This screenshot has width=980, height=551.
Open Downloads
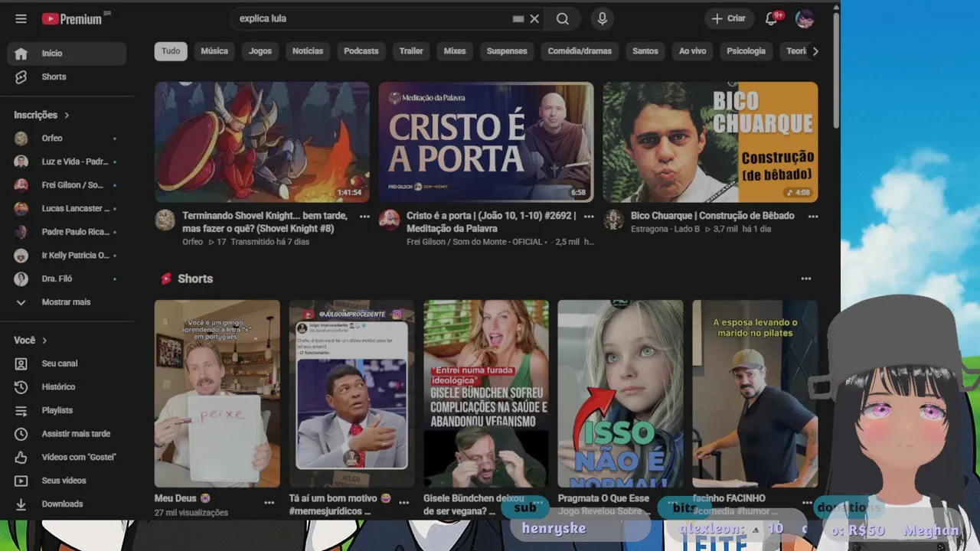(x=67, y=504)
